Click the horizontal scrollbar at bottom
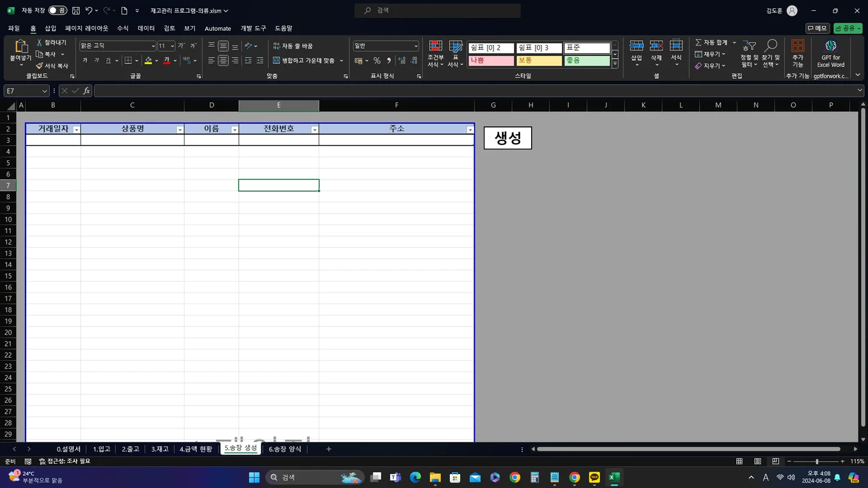Screen dimensions: 868x488 pos(689,449)
